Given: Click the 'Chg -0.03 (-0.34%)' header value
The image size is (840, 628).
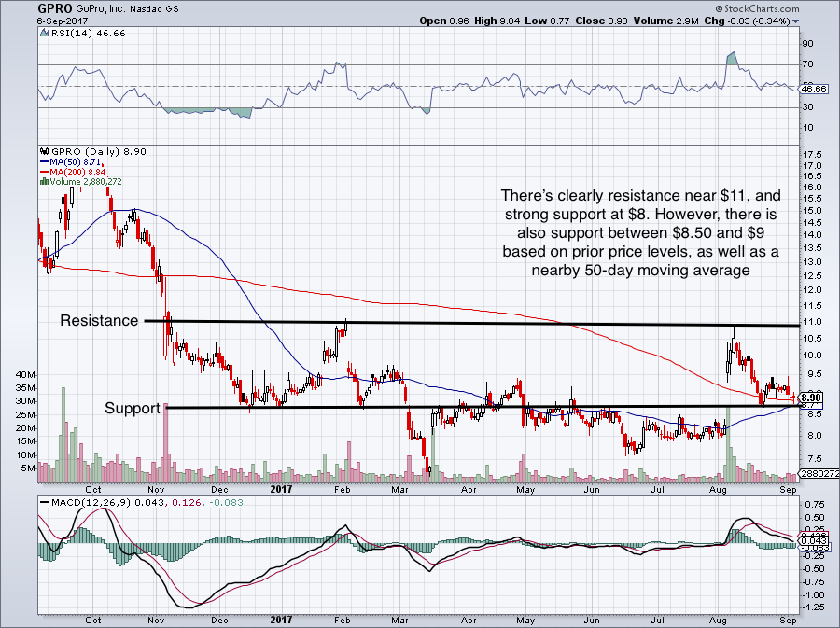Looking at the screenshot, I should tap(748, 21).
